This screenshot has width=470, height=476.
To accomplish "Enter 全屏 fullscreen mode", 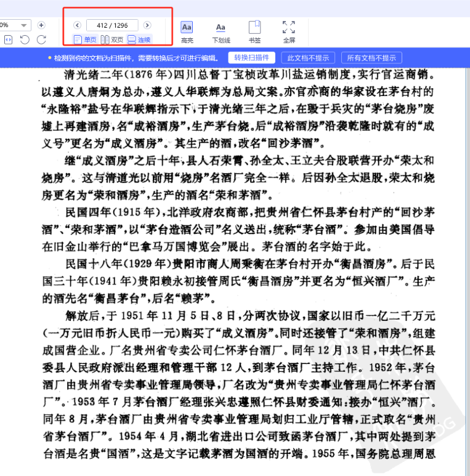I will [288, 31].
